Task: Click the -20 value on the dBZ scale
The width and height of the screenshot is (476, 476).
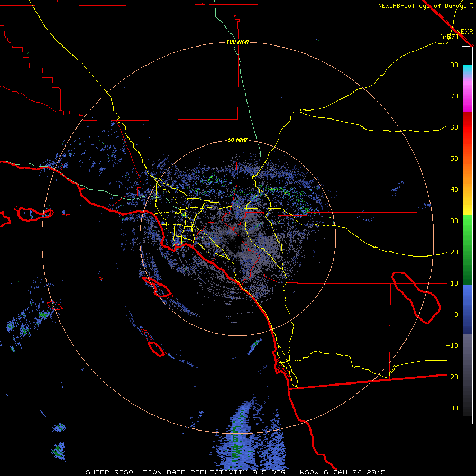Action: (452, 377)
